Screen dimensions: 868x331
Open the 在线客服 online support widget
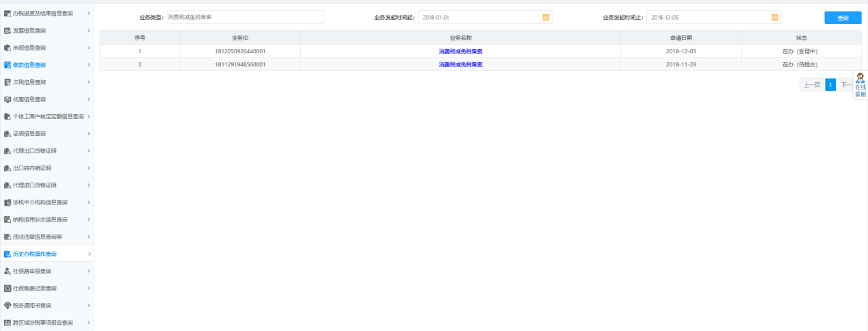(860, 85)
